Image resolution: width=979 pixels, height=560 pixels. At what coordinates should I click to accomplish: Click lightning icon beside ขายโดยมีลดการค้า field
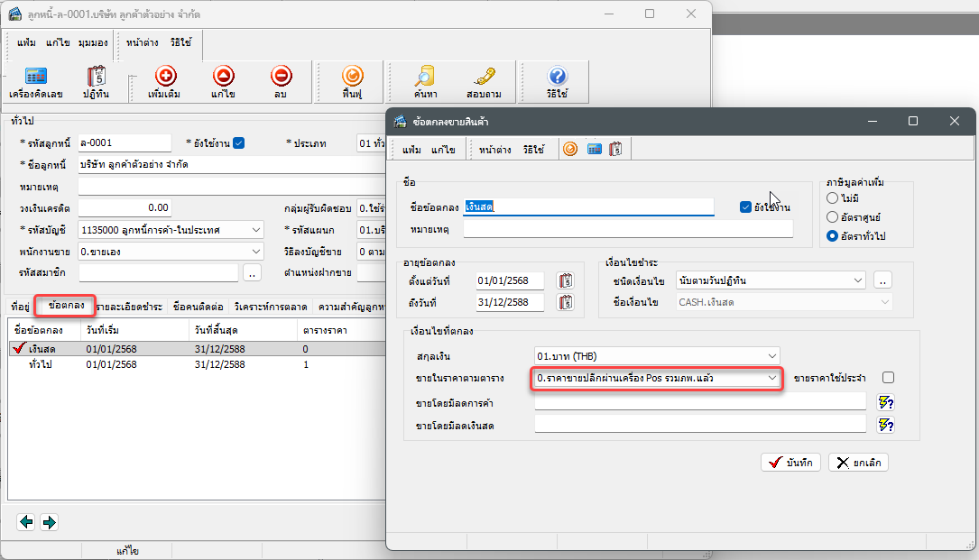(x=885, y=402)
